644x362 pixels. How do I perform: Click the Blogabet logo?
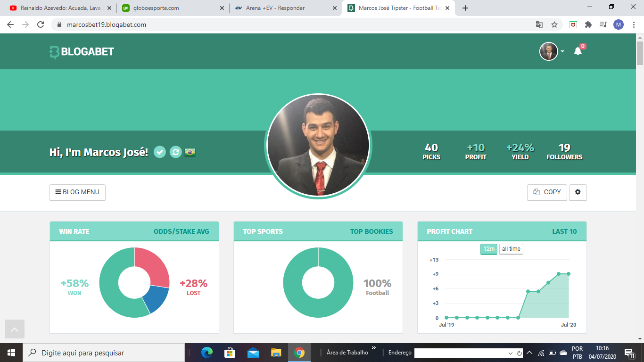(x=82, y=51)
